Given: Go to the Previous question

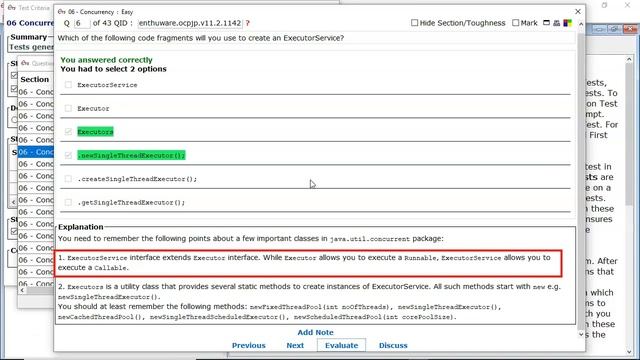Looking at the screenshot, I should 249,345.
